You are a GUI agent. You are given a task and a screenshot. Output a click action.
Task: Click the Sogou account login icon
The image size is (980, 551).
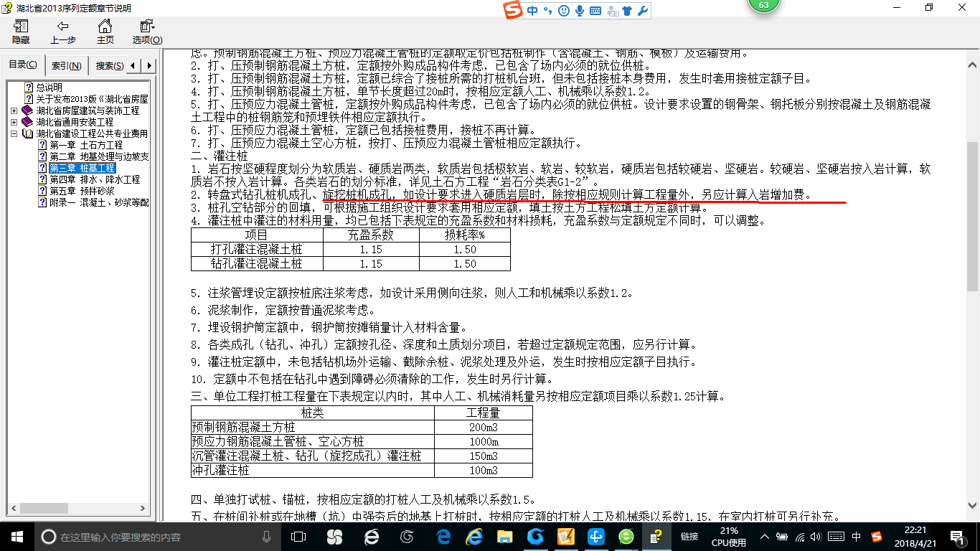[x=612, y=11]
